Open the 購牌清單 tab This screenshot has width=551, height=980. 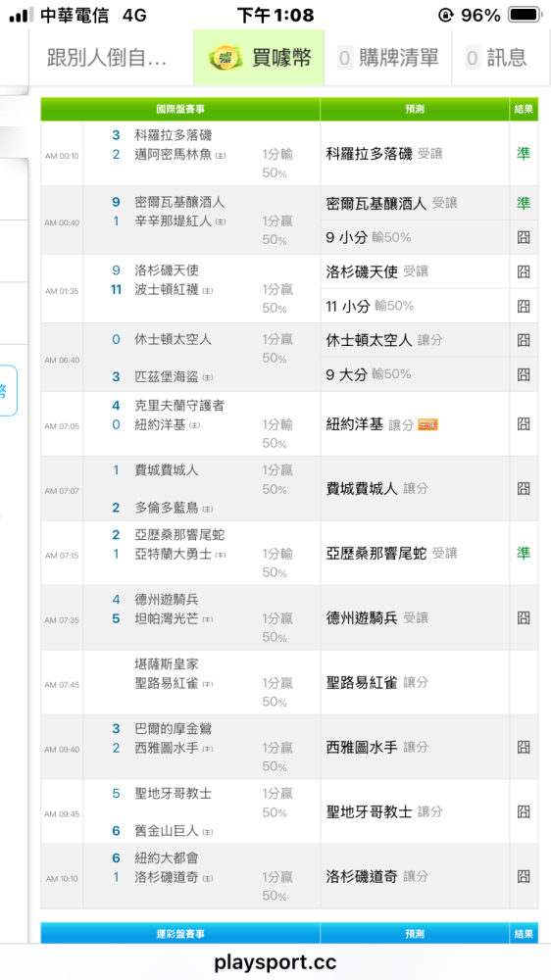coord(388,58)
